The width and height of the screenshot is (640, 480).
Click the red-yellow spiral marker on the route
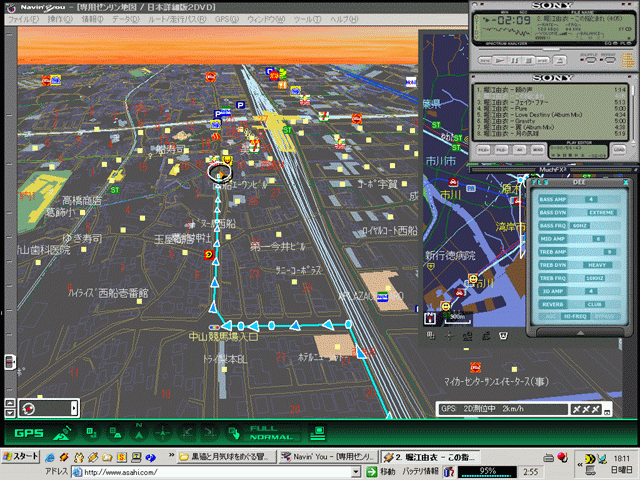tap(209, 255)
